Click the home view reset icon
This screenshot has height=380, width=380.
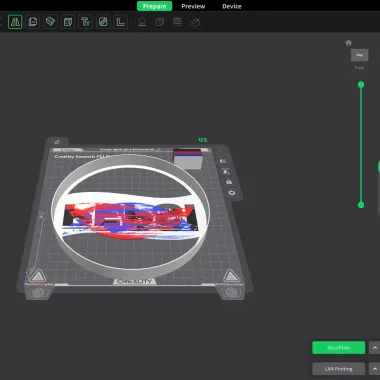[x=348, y=43]
